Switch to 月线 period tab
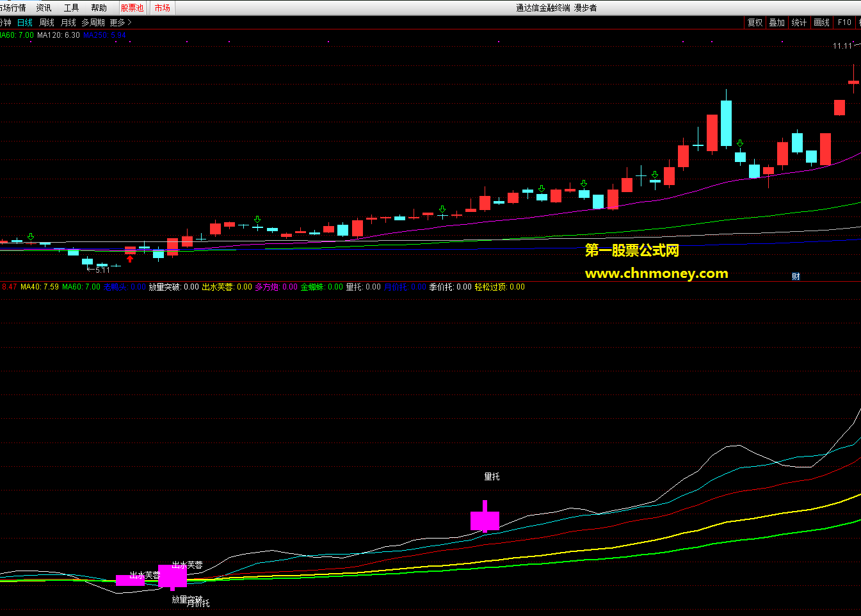This screenshot has height=616, width=861. [x=68, y=22]
